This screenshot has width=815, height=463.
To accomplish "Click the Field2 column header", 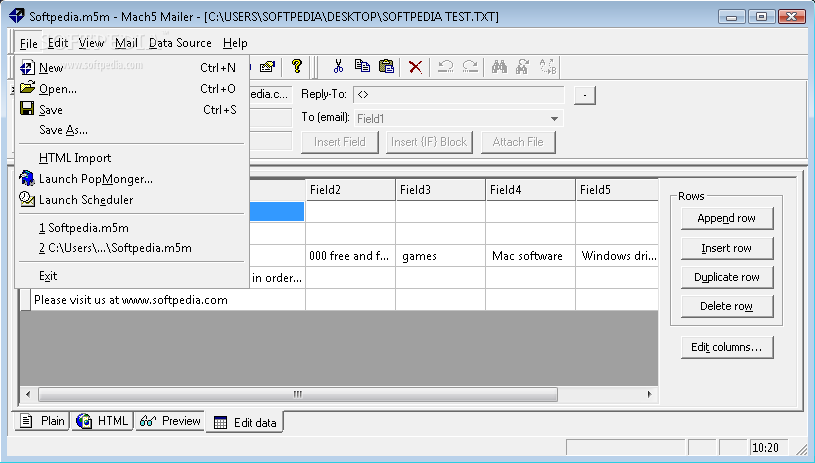I will (350, 190).
